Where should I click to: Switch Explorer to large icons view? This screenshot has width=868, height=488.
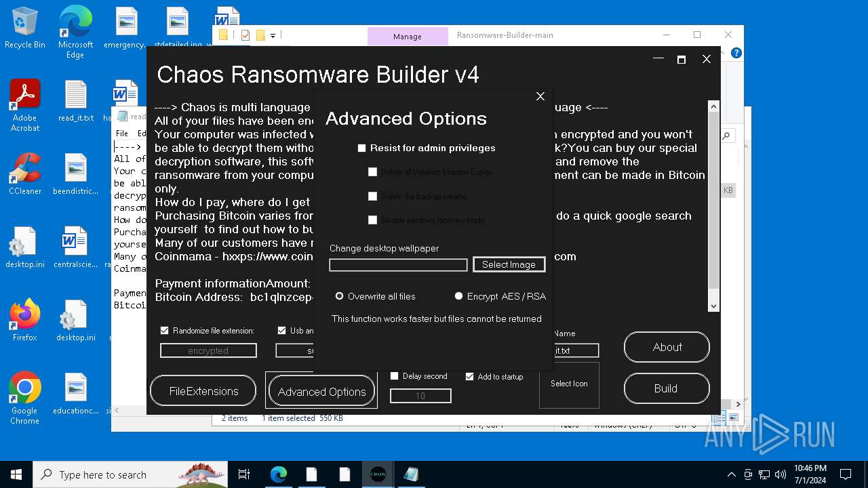click(x=734, y=418)
